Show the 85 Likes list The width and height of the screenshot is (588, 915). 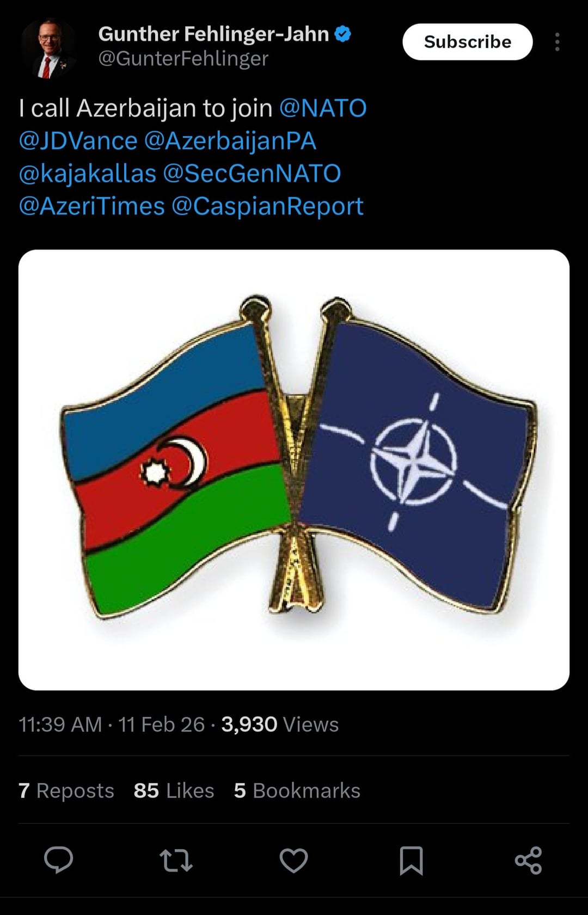174,790
